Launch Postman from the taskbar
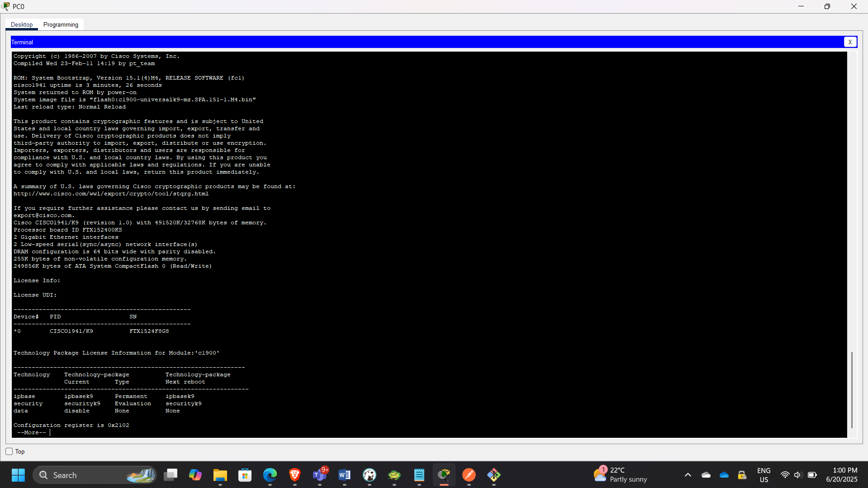The width and height of the screenshot is (868, 488). [469, 475]
